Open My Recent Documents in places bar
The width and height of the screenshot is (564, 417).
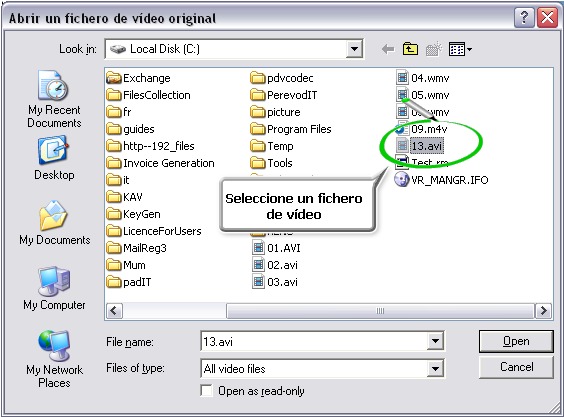click(x=54, y=99)
